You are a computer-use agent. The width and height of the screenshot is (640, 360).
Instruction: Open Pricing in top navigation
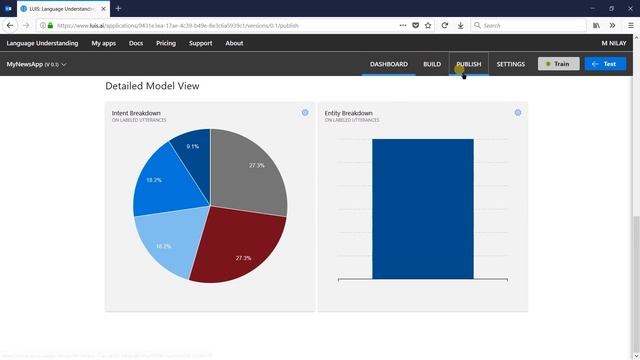[x=166, y=43]
